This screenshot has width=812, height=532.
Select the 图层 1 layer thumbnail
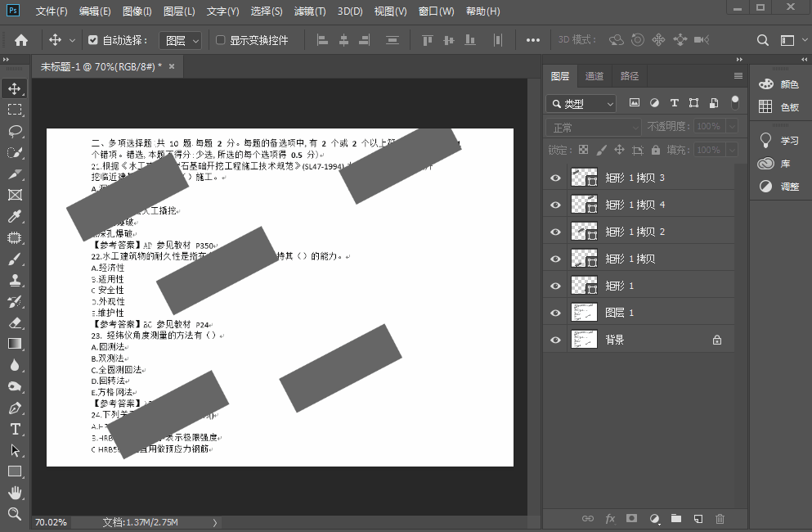click(584, 313)
